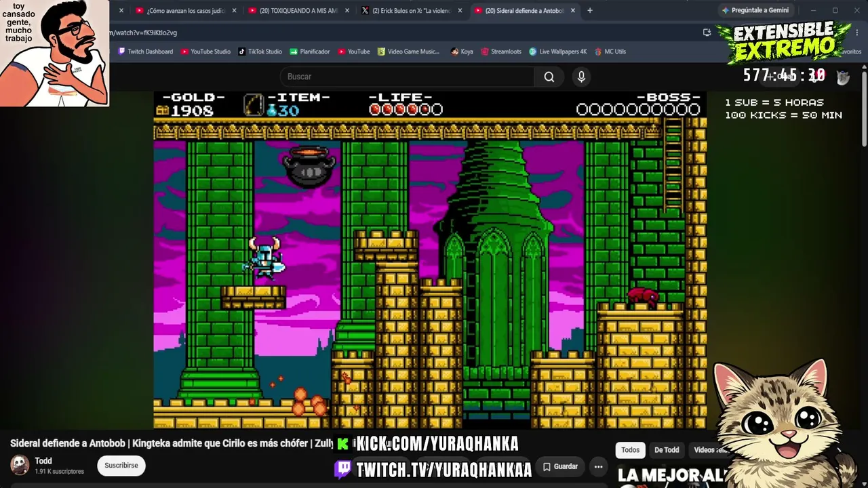Subscribe with the Suscribirse button
868x488 pixels.
(121, 466)
